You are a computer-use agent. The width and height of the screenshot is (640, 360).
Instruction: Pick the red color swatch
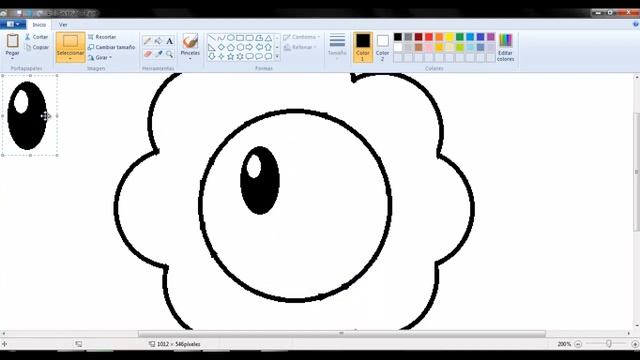click(429, 37)
